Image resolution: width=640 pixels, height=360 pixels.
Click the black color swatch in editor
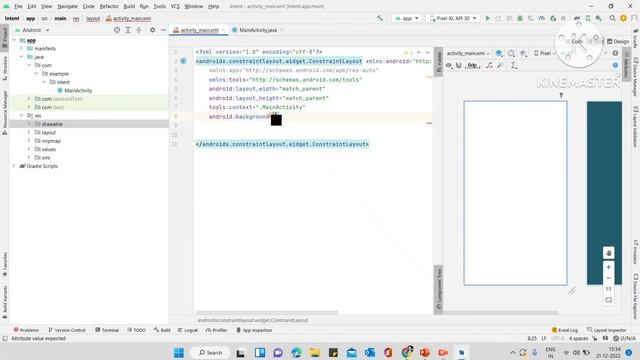point(276,120)
